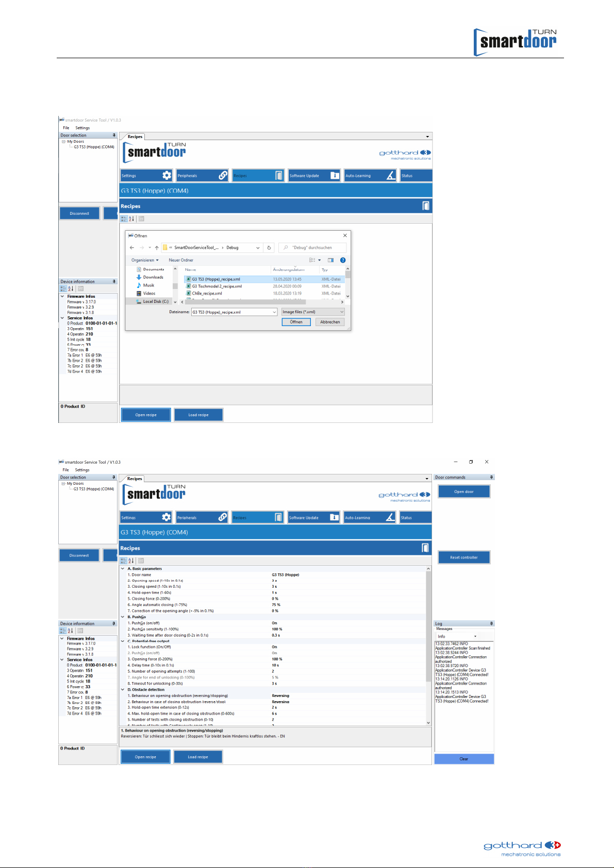Open Settings menu-bar item in lower screenshot
Viewport: 614px width, 868px height.
click(x=82, y=470)
